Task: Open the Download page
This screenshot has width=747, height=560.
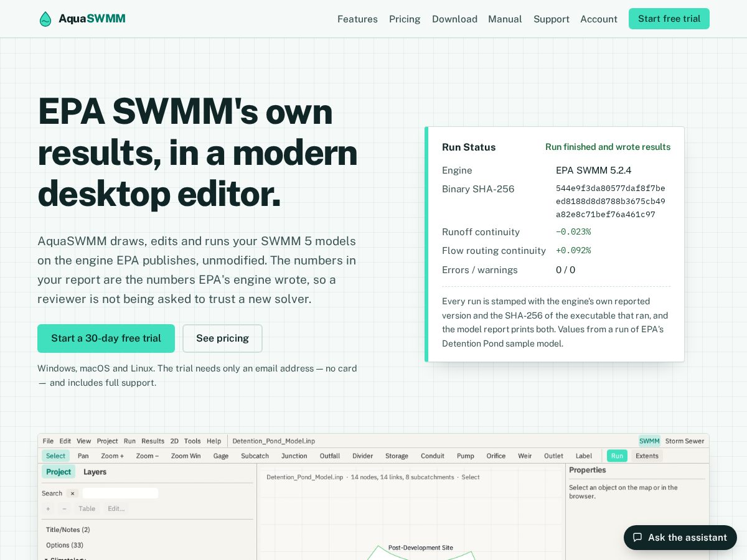Action: (x=454, y=19)
